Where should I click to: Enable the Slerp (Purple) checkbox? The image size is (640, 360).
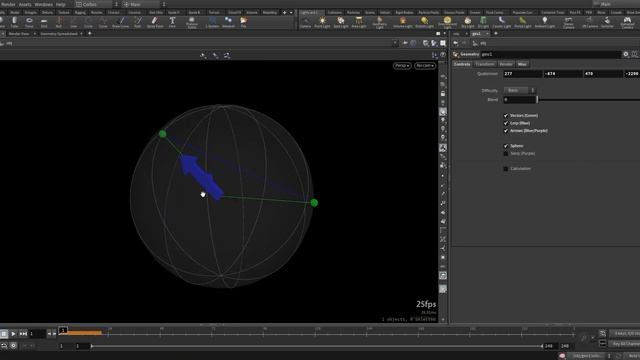click(x=506, y=154)
